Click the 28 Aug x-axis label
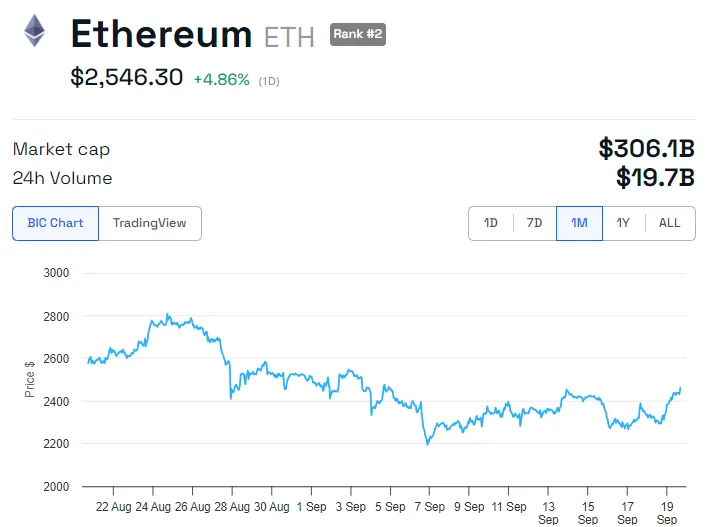 point(232,507)
